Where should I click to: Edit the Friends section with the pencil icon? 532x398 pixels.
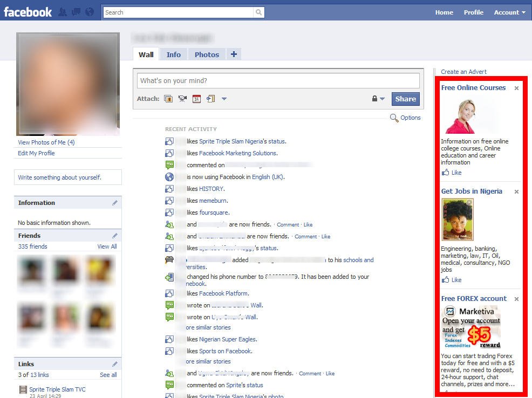115,235
